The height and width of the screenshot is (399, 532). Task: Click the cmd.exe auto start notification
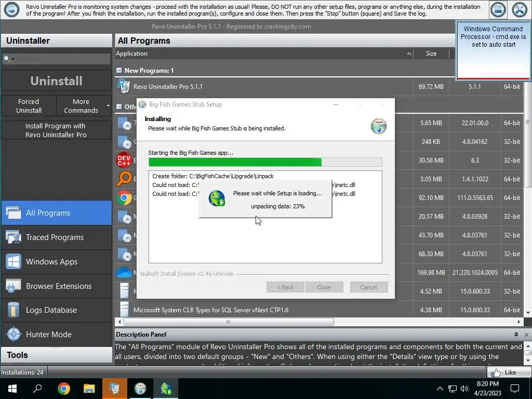tap(494, 50)
